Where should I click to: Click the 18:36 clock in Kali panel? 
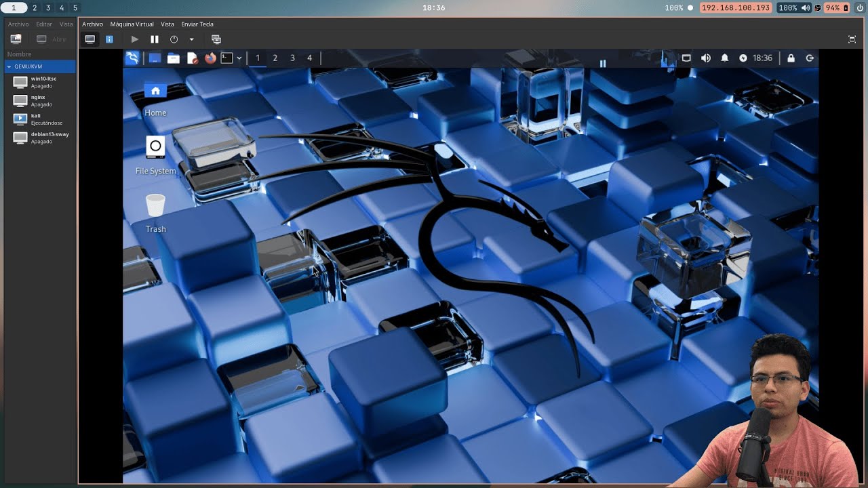[762, 58]
